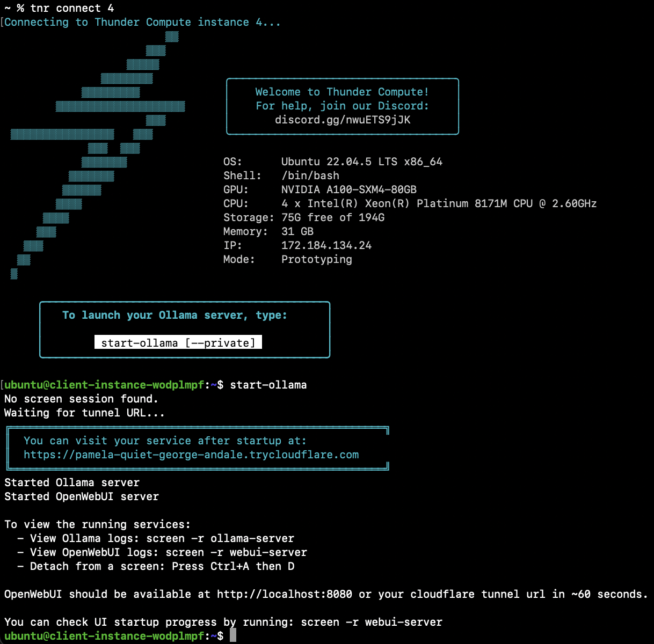Click the 'View OpenWebUI logs' line
Screen dimensions: 654x644
tap(162, 552)
